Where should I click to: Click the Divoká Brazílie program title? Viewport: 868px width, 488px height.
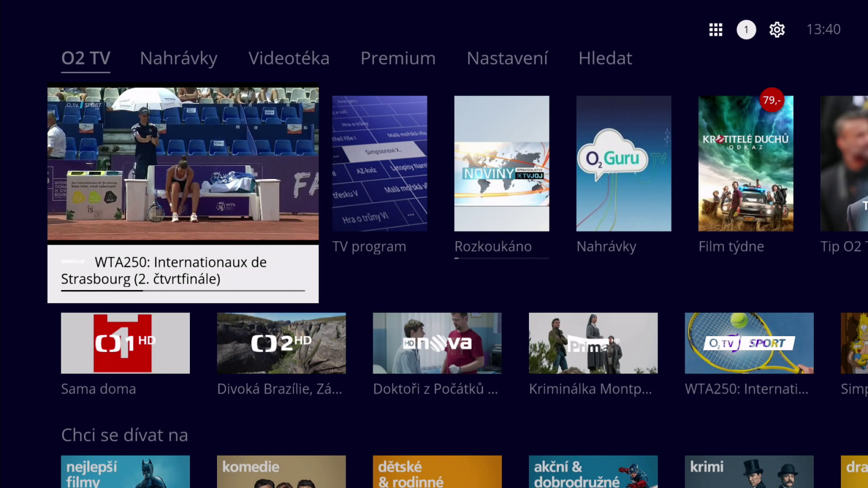click(x=279, y=389)
